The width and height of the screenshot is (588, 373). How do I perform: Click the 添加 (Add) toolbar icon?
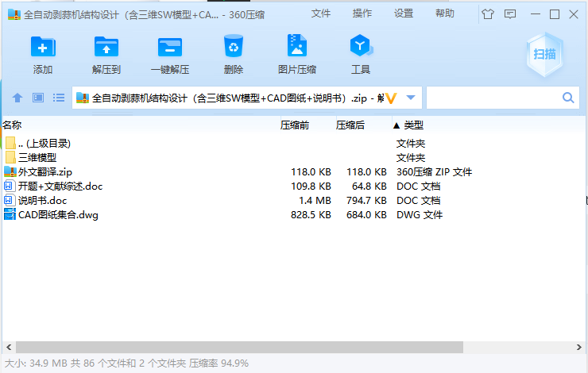tap(43, 47)
